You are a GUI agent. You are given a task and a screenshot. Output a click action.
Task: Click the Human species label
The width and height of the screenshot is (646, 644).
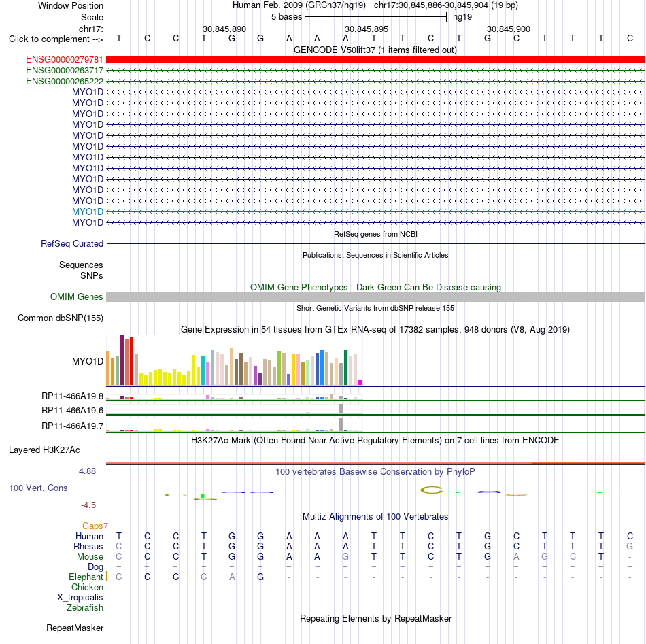pyautogui.click(x=89, y=537)
